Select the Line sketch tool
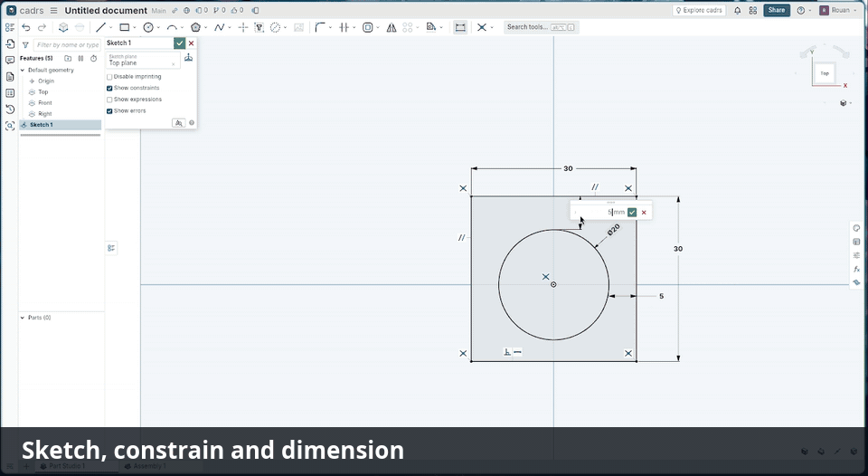The height and width of the screenshot is (476, 868). point(100,27)
